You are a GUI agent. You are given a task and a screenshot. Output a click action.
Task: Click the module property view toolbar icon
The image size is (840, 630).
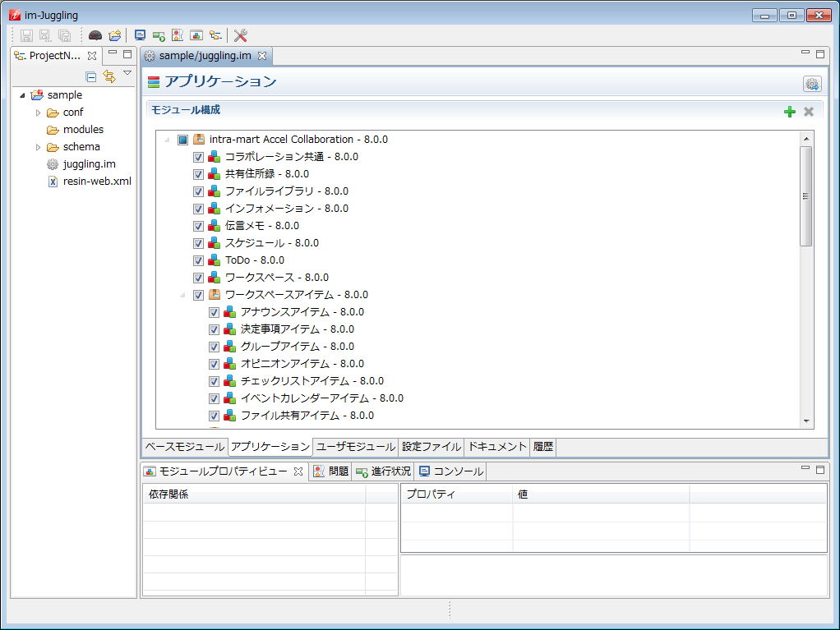coord(196,35)
